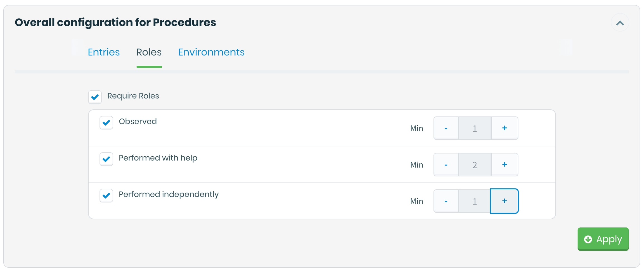Image resolution: width=644 pixels, height=271 pixels.
Task: Switch to the Entries tab
Action: tap(104, 52)
